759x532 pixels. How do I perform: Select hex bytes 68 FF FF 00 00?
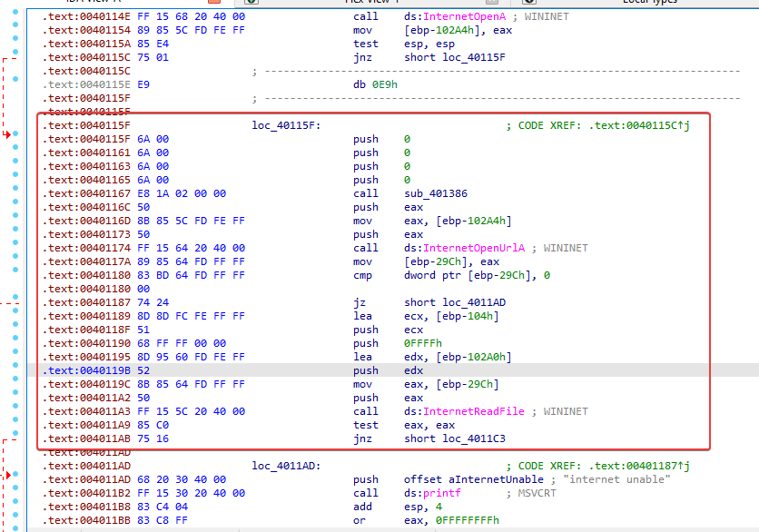pos(182,343)
